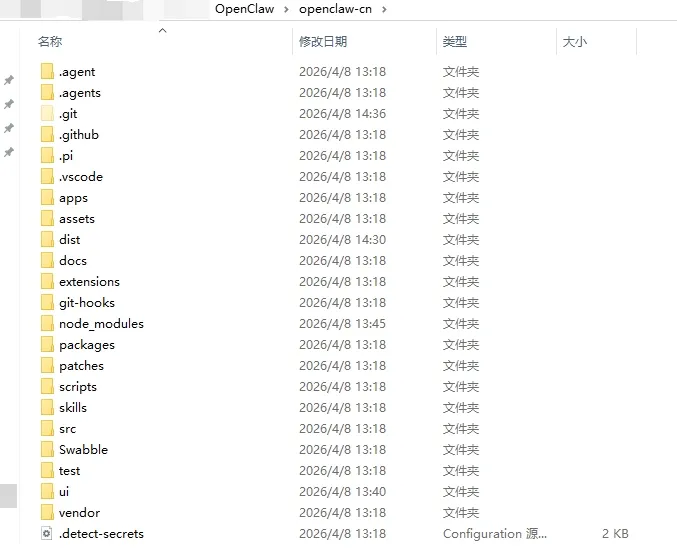Select the Swabble folder name

(83, 450)
